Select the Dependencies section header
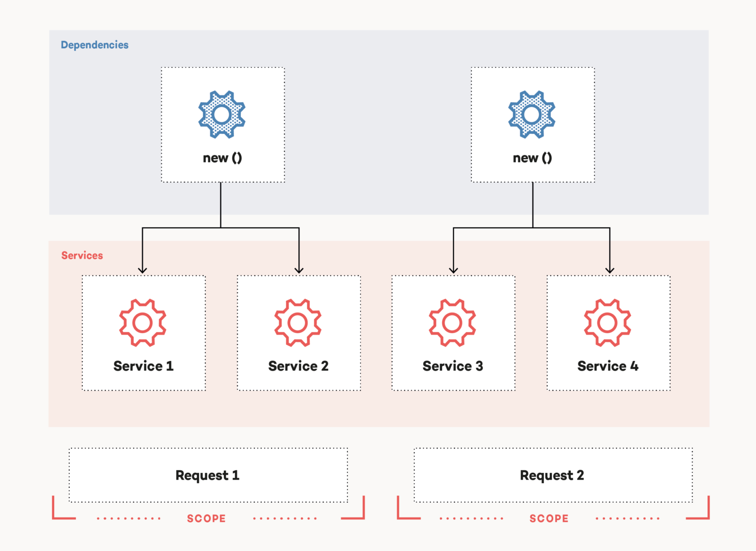Viewport: 756px width, 551px height. (x=94, y=45)
